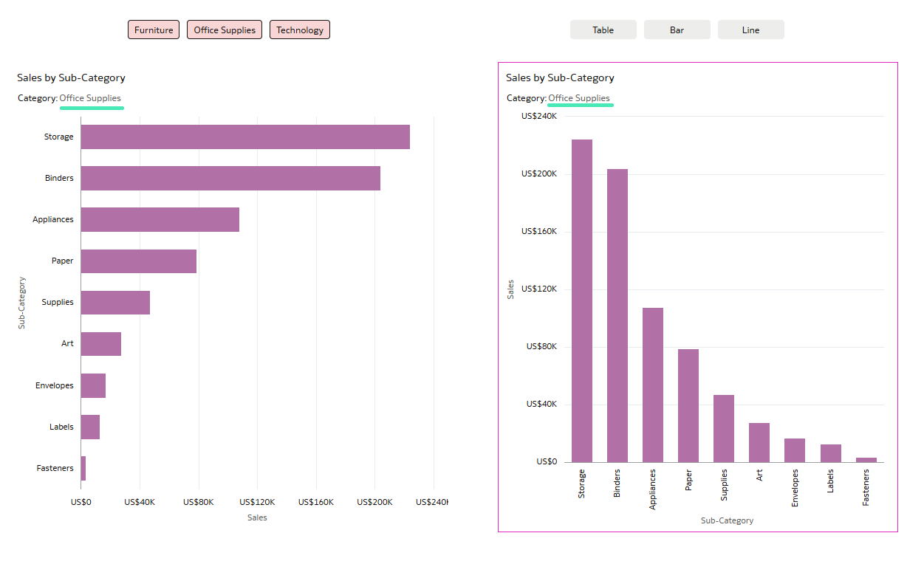
Task: Click the vertical Paper column
Action: (688, 405)
